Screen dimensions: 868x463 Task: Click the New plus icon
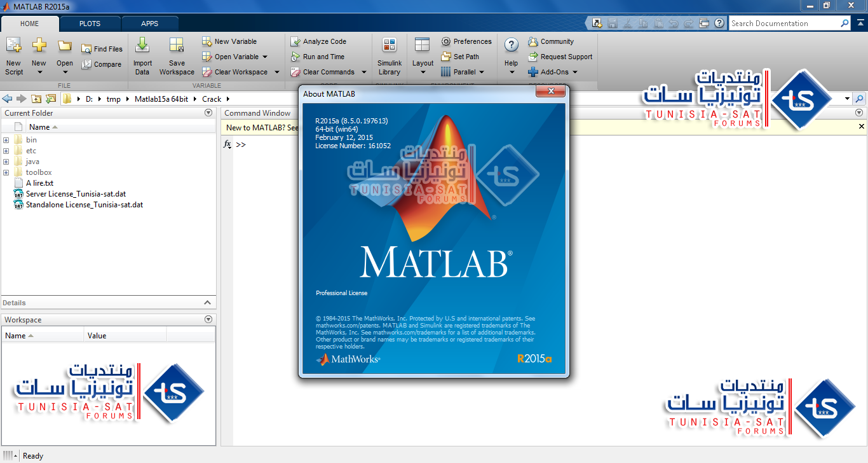click(39, 46)
